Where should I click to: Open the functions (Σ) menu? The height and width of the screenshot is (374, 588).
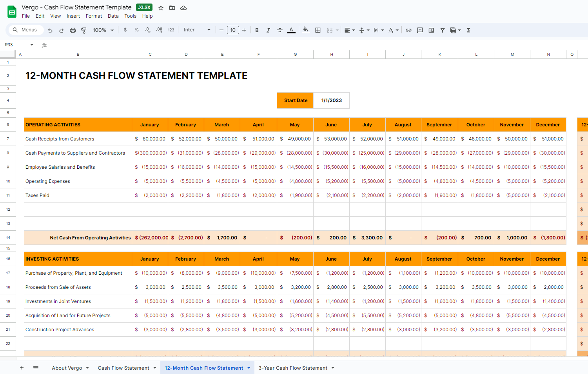pos(468,30)
